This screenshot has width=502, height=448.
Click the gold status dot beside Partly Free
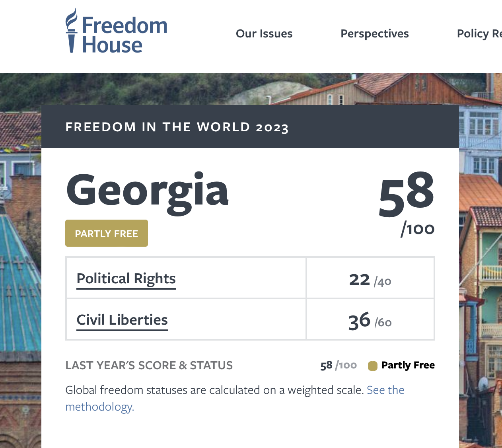click(373, 366)
